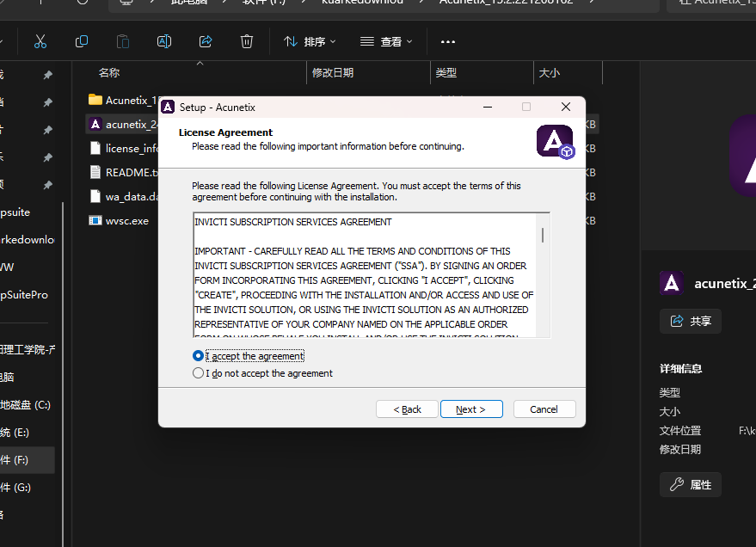The width and height of the screenshot is (756, 547).
Task: Click the sort-direction arrow above 名称 column
Action: coord(200,63)
